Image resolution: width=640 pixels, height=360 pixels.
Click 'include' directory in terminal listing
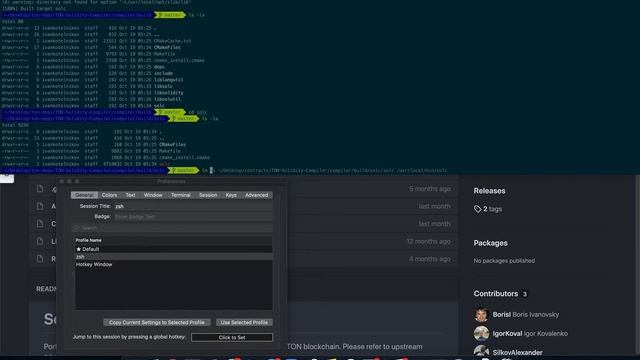(x=163, y=73)
